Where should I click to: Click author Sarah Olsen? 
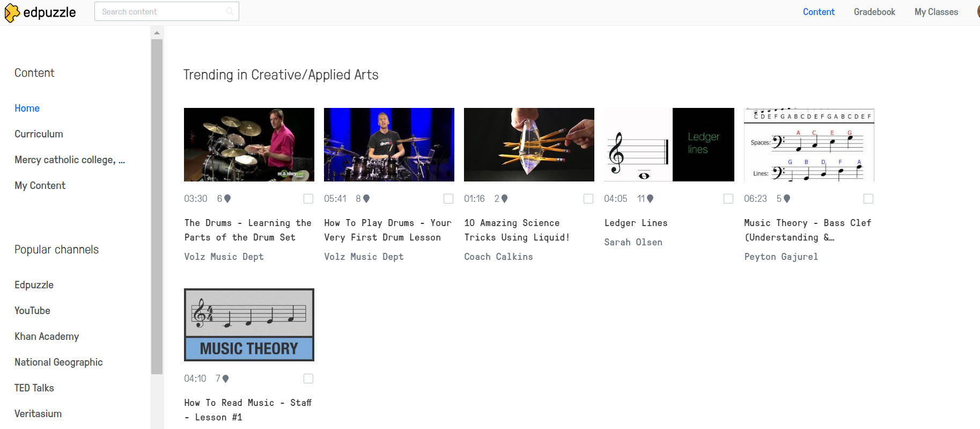click(x=633, y=242)
